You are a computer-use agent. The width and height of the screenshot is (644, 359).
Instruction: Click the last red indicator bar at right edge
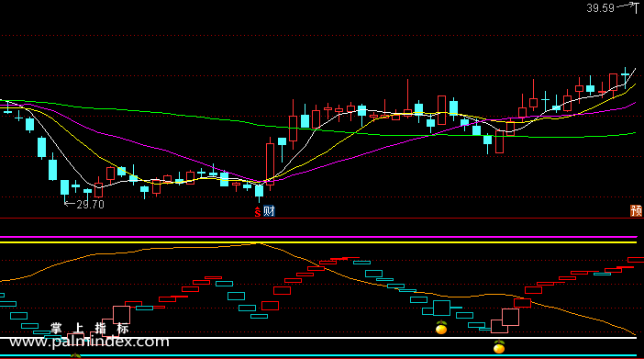(x=636, y=260)
